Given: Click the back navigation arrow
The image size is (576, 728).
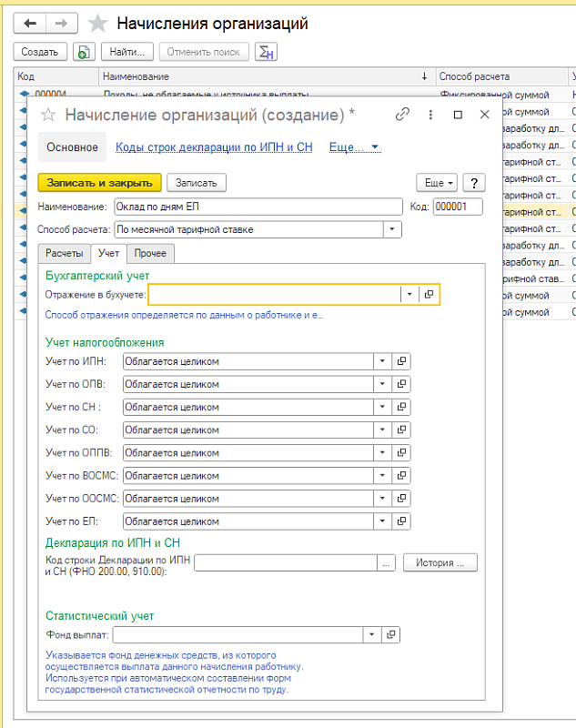Looking at the screenshot, I should click(x=30, y=24).
